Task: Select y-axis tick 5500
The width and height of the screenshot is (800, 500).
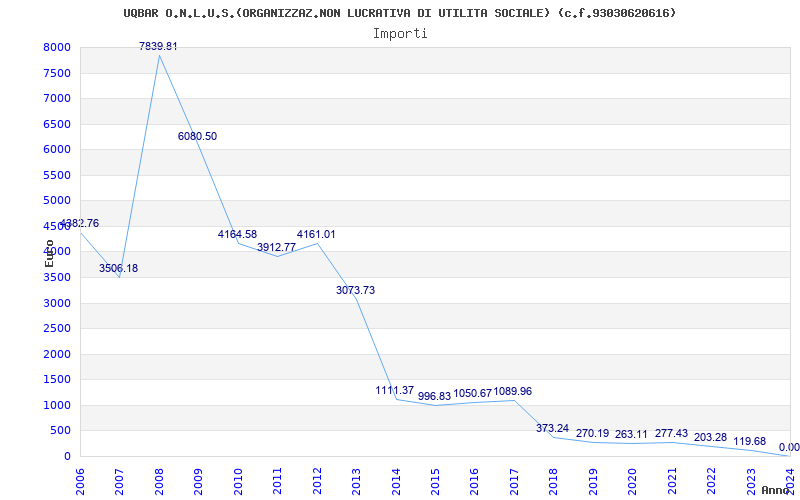Action: 57,175
